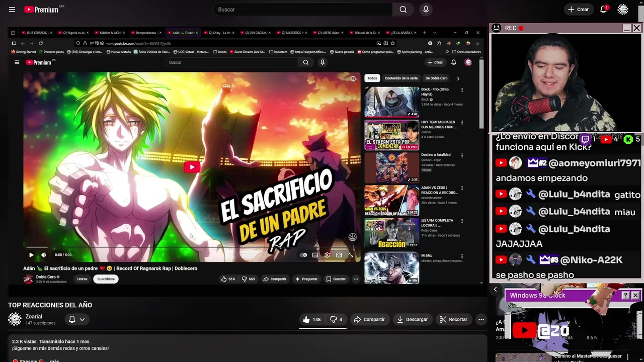
Task: Switch to Adán tab in streamed browser
Action: [183, 33]
